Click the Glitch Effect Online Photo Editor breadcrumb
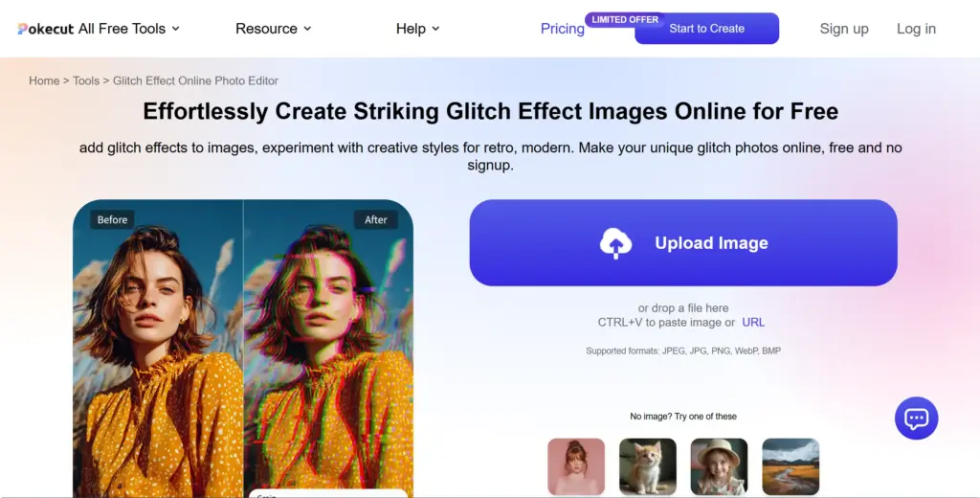The width and height of the screenshot is (980, 498). point(195,81)
